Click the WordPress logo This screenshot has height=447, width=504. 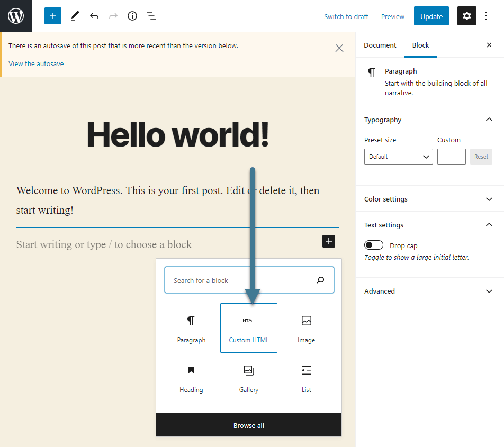15,16
